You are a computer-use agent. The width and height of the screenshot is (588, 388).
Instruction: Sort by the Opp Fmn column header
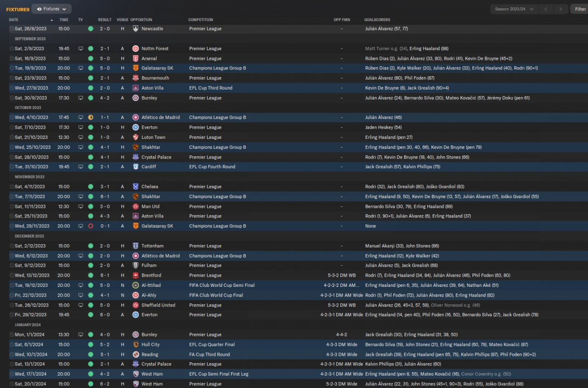coord(341,20)
